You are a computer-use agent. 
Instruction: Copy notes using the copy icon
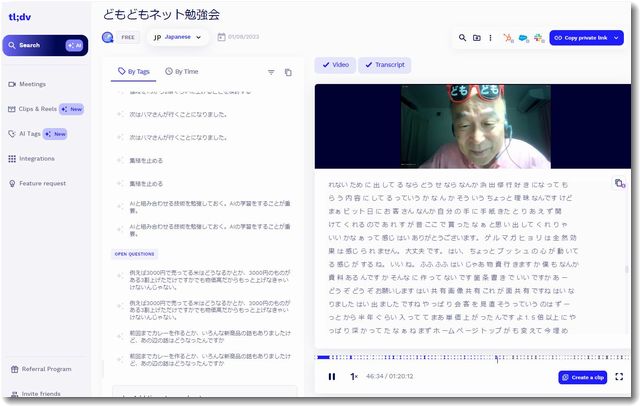click(x=288, y=72)
